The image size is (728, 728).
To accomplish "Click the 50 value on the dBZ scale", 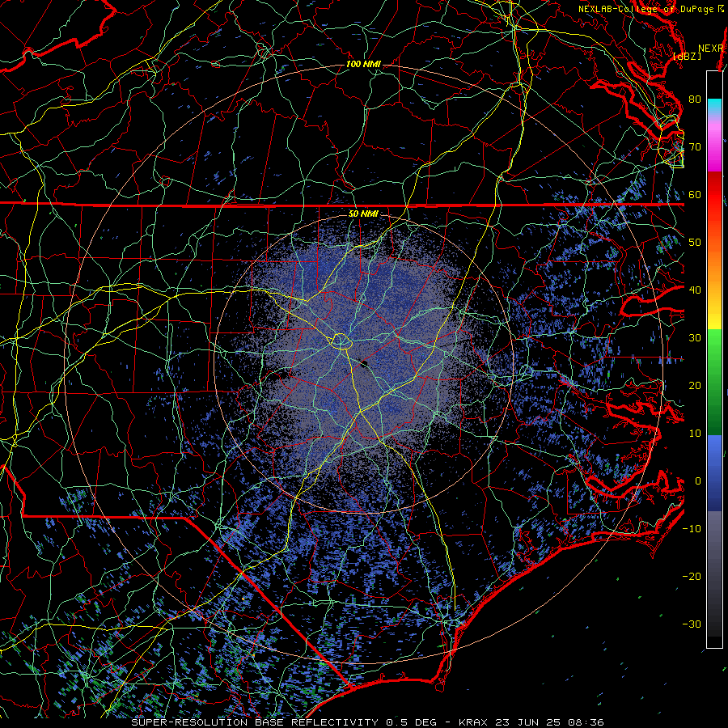I will pos(695,243).
